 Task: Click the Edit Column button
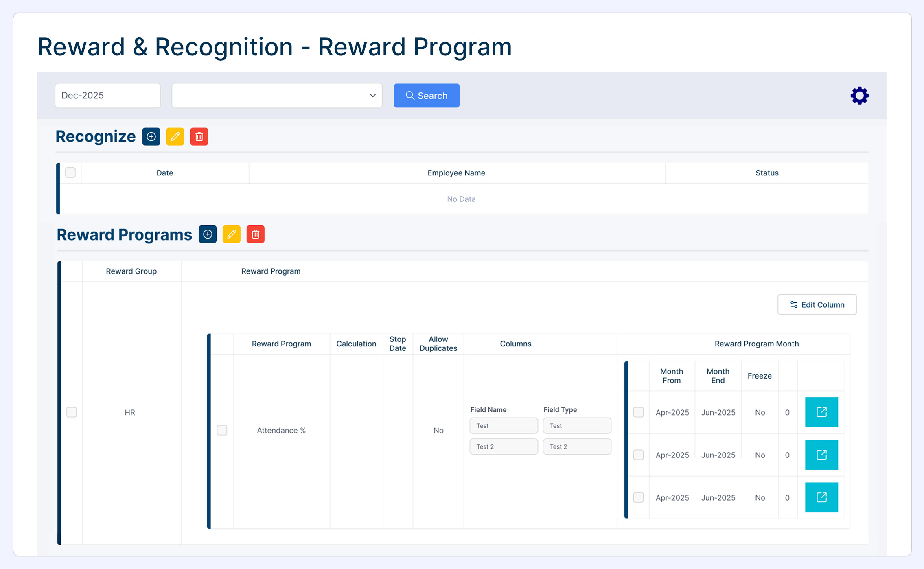point(817,304)
